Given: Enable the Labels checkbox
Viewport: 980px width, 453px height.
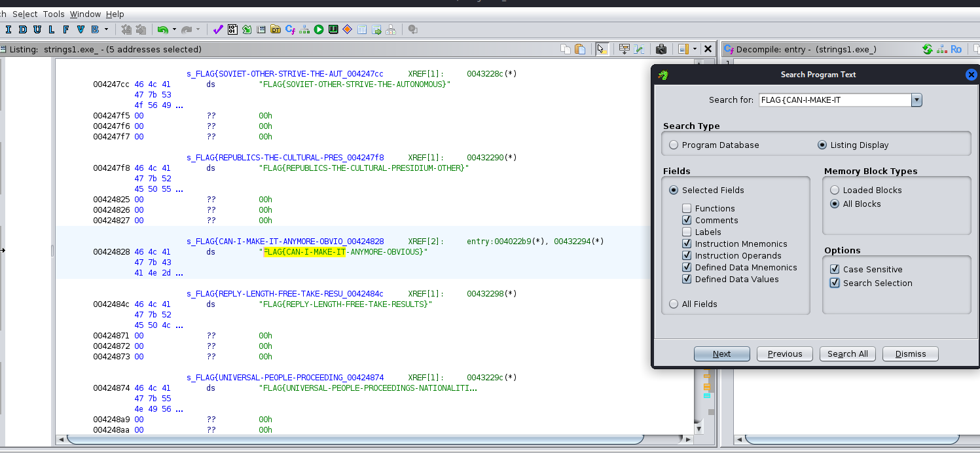Looking at the screenshot, I should click(687, 232).
